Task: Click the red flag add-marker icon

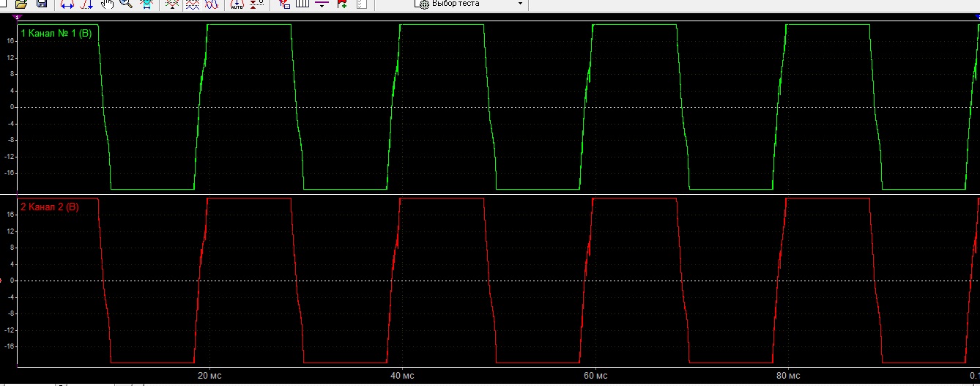Action: tap(342, 4)
